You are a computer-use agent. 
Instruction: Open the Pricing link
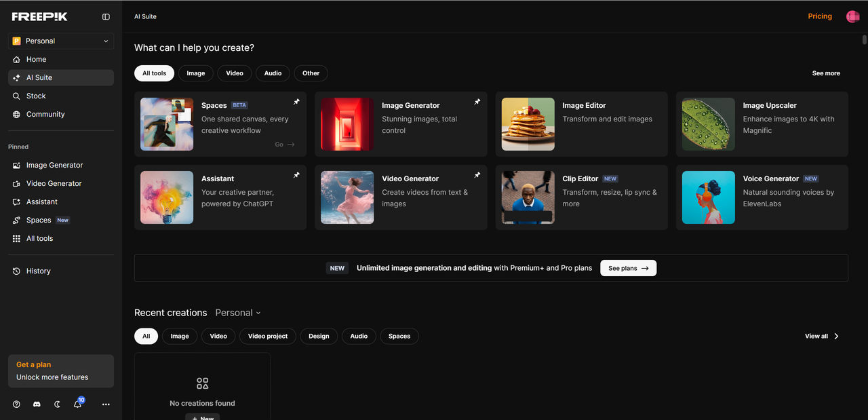coord(819,16)
